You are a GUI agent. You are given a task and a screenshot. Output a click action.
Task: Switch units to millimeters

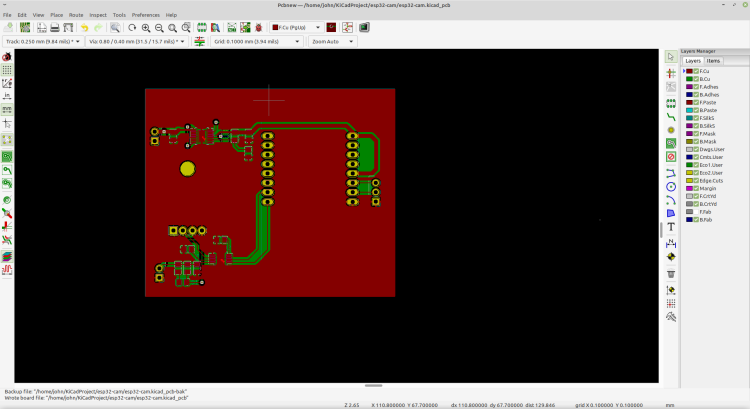click(7, 110)
